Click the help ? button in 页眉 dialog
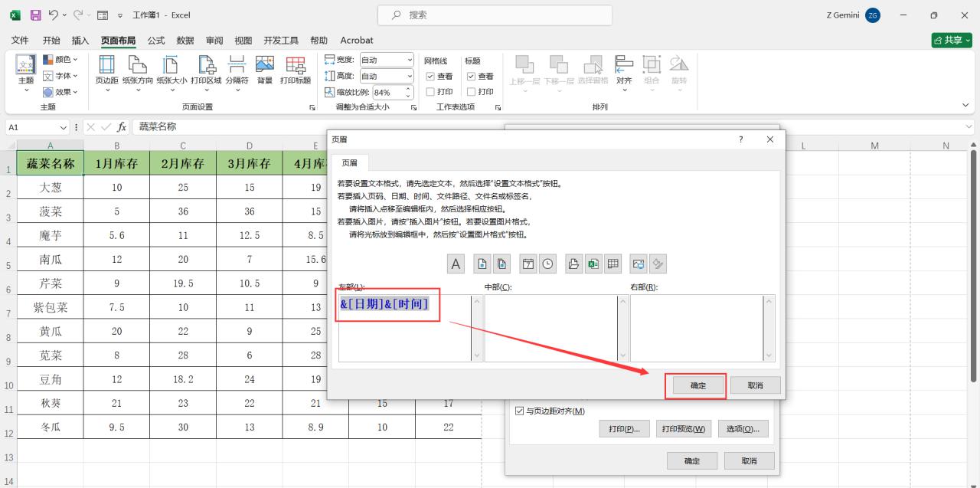The width and height of the screenshot is (980, 488). click(x=740, y=139)
